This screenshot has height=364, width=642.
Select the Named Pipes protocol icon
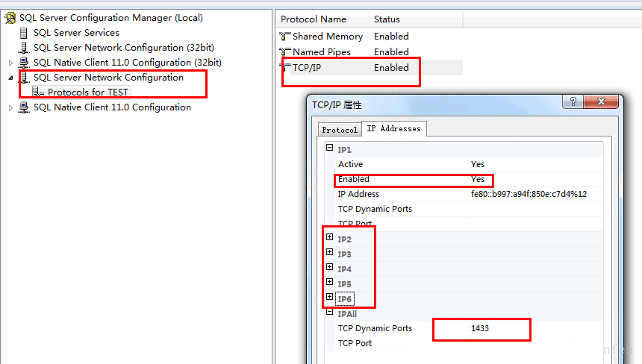285,52
